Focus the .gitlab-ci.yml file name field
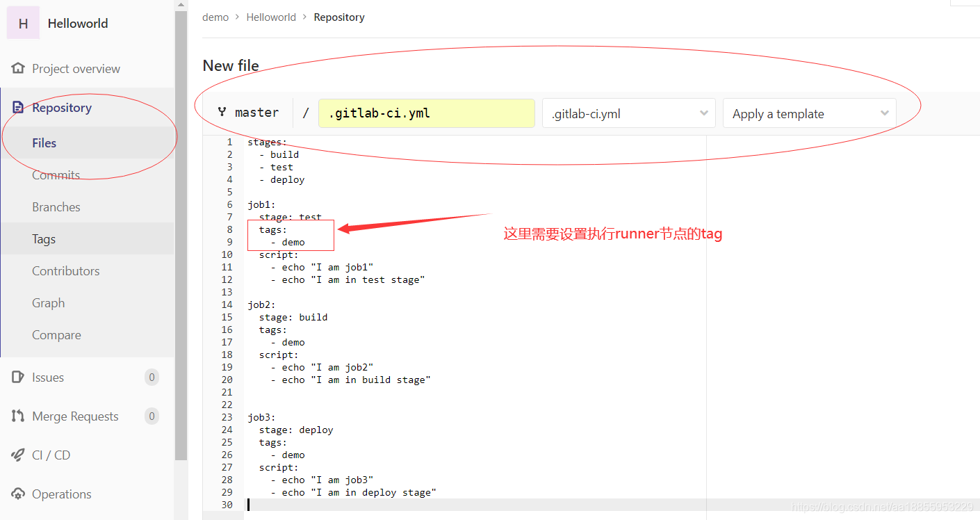The width and height of the screenshot is (980, 520). click(x=427, y=113)
